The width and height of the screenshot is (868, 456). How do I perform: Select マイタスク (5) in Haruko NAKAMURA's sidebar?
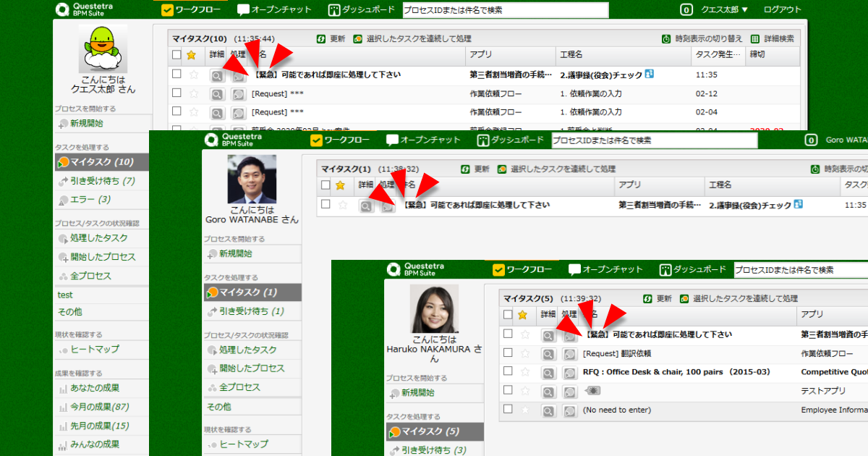tap(434, 431)
